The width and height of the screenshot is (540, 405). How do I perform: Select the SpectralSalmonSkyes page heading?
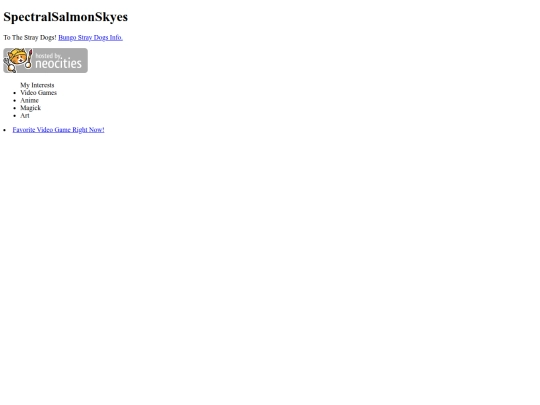click(65, 17)
